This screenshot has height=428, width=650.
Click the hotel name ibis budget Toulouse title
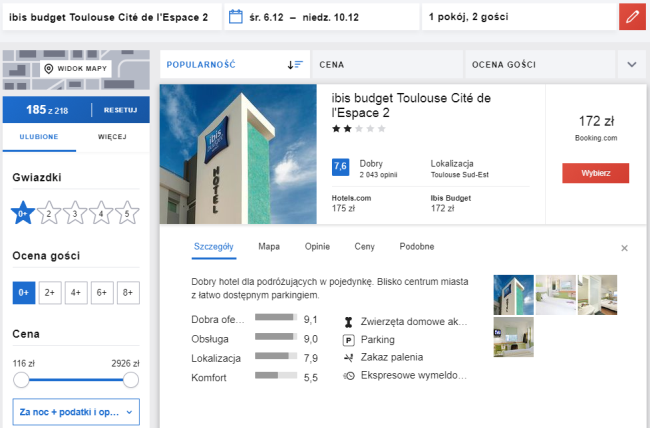click(411, 105)
